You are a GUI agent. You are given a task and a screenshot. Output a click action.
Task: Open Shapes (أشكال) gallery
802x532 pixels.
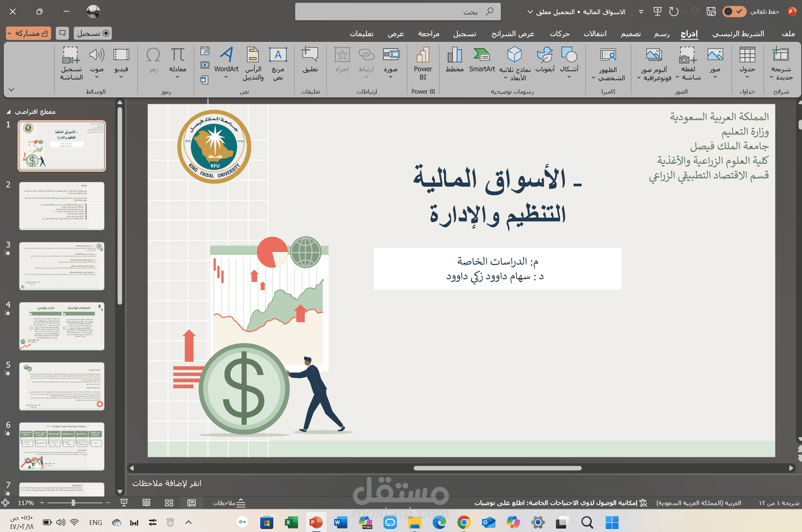coord(569,63)
